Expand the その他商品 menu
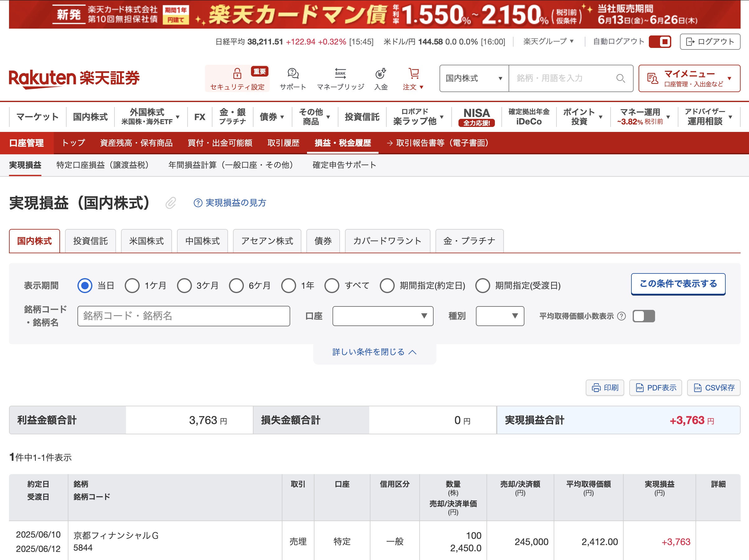The height and width of the screenshot is (560, 749). point(314,117)
